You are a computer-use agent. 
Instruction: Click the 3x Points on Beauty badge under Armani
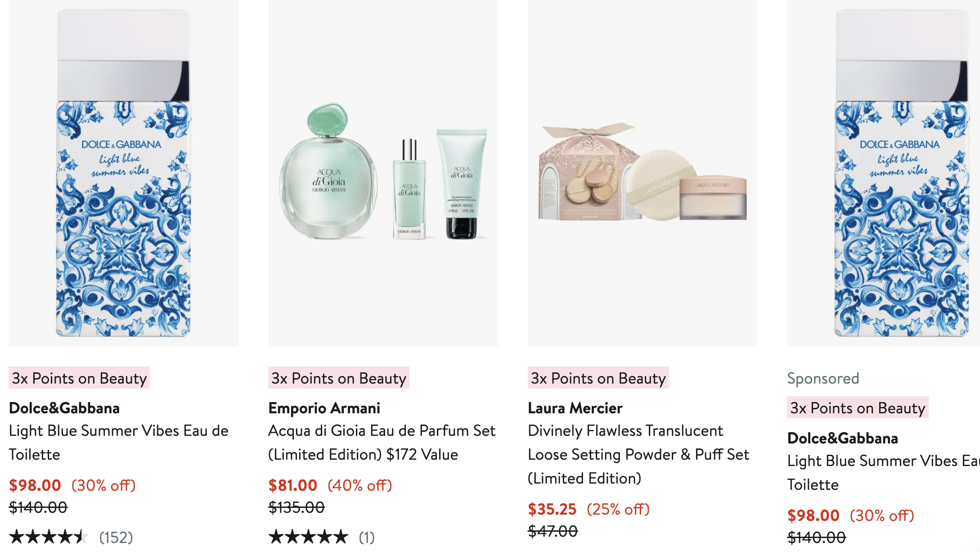click(x=339, y=378)
